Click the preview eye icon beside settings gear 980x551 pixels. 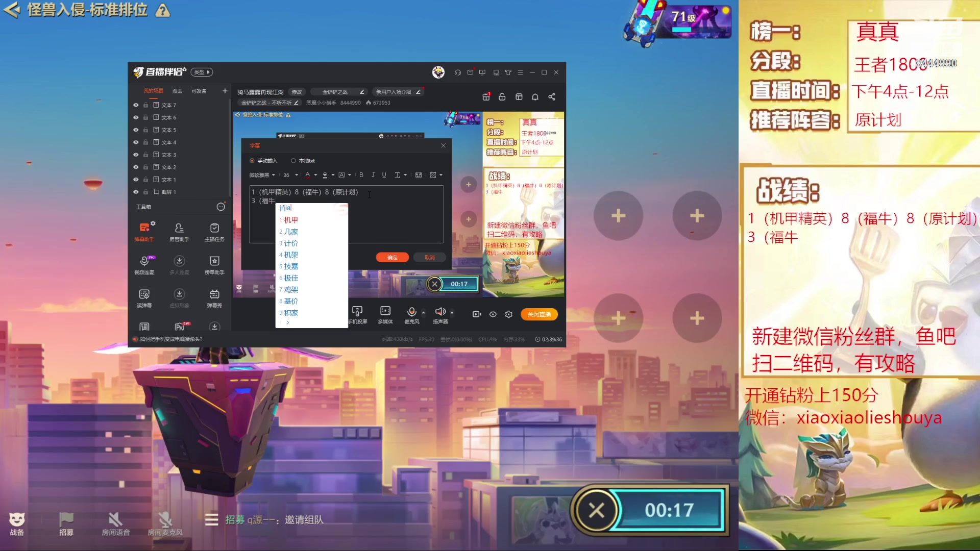(493, 314)
